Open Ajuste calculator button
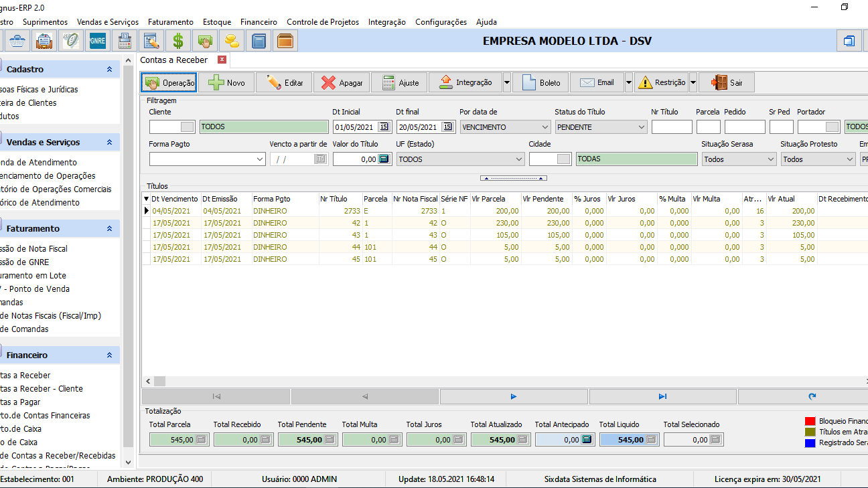Viewport: 868px width, 488px height. pos(399,83)
